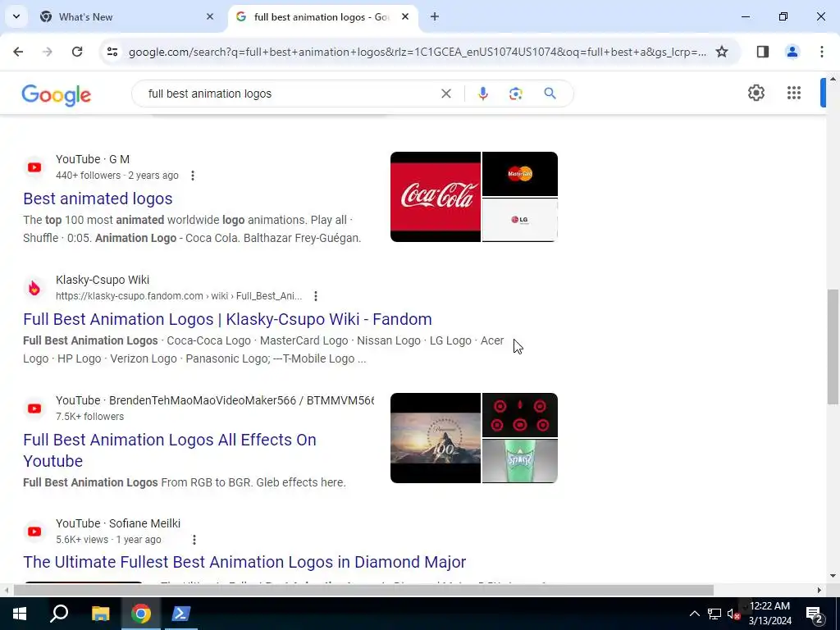Open Full Best Animation Logos All Effects link
The image size is (840, 630).
169,450
